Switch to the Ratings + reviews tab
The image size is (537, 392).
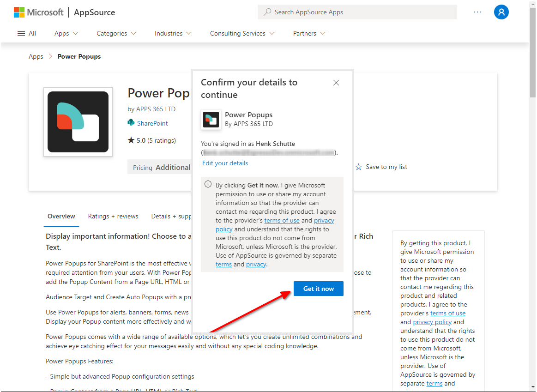(113, 216)
